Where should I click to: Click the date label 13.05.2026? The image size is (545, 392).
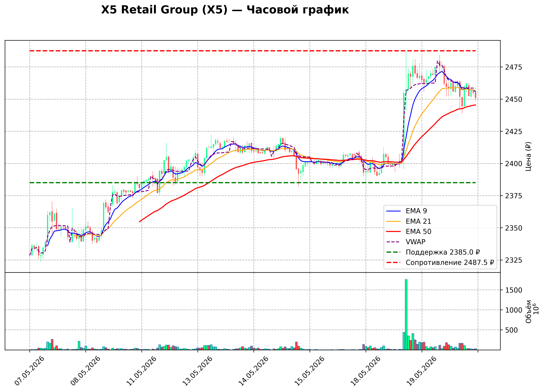coord(197,371)
